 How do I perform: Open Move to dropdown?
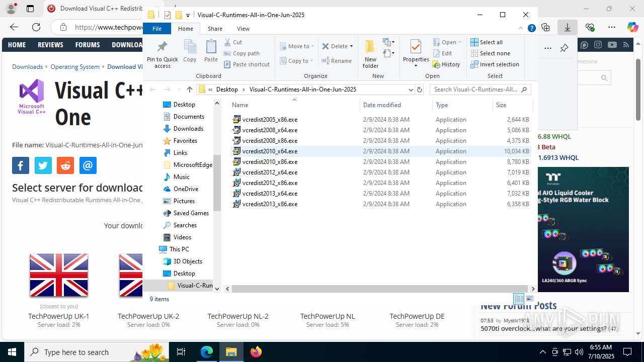(x=297, y=46)
